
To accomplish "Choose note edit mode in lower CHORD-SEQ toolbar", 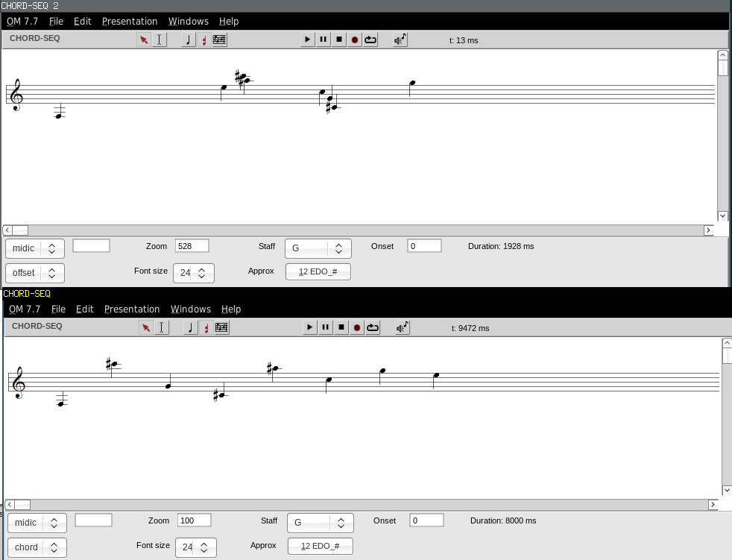I will click(191, 327).
